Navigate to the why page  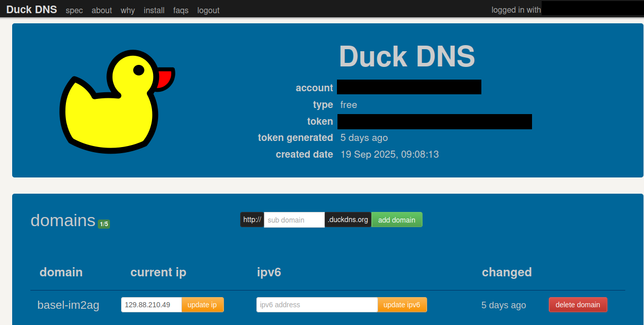[128, 10]
